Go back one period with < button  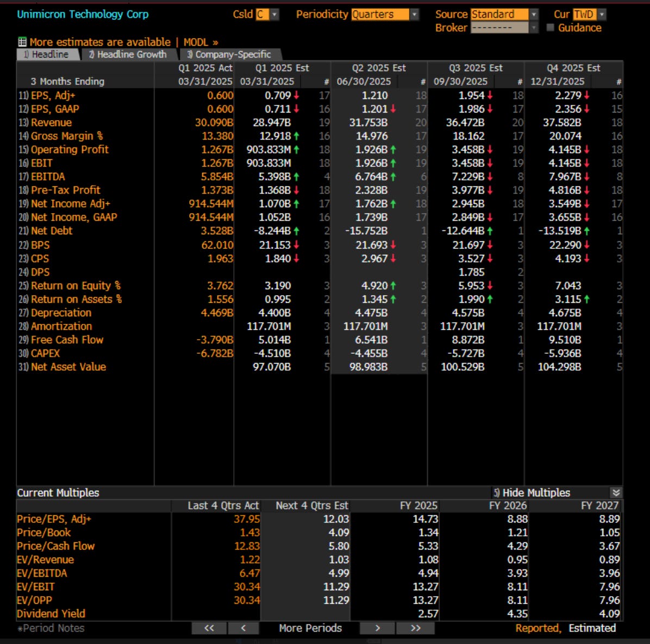coord(243,628)
